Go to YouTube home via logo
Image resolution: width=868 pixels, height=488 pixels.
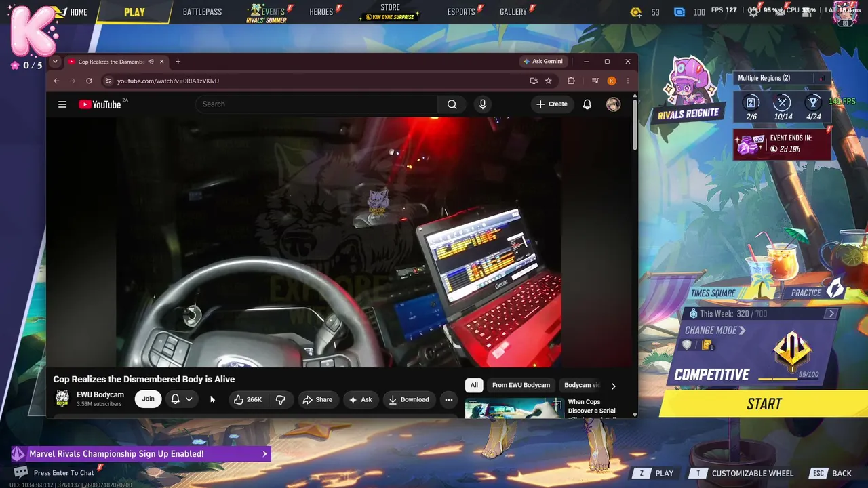(100, 104)
